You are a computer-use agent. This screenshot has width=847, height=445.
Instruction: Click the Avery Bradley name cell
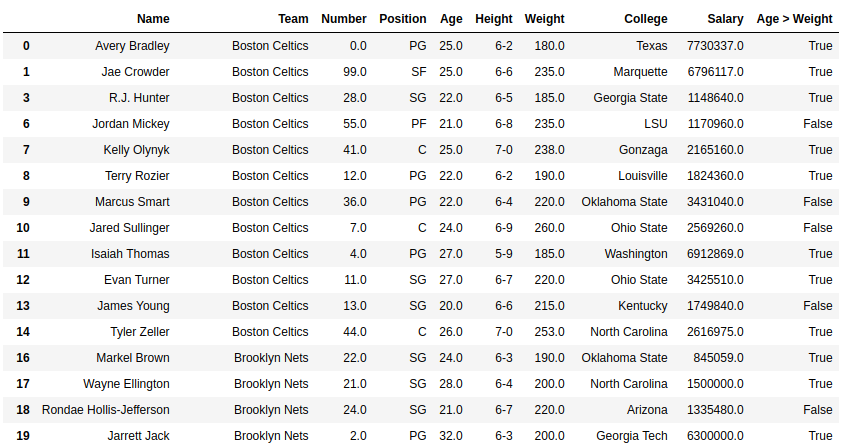pyautogui.click(x=132, y=46)
